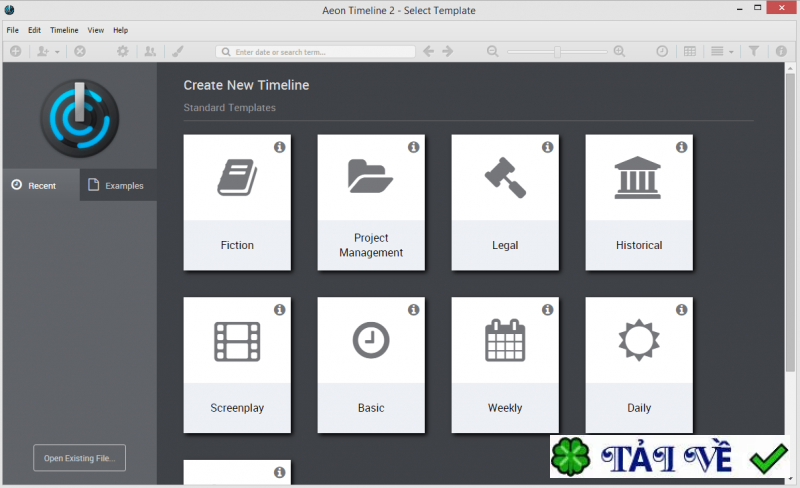Screen dimensions: 800x488
Task: Show info for the Screenplay template
Action: (280, 309)
